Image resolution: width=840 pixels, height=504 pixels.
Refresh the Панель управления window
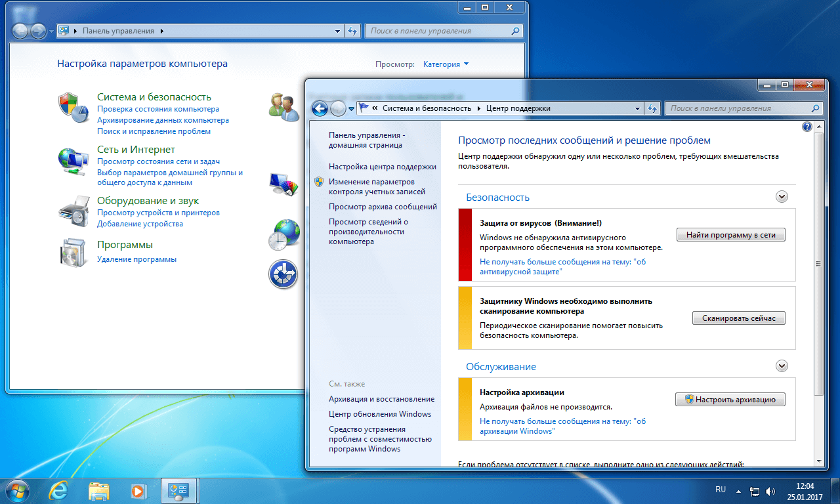pos(352,31)
